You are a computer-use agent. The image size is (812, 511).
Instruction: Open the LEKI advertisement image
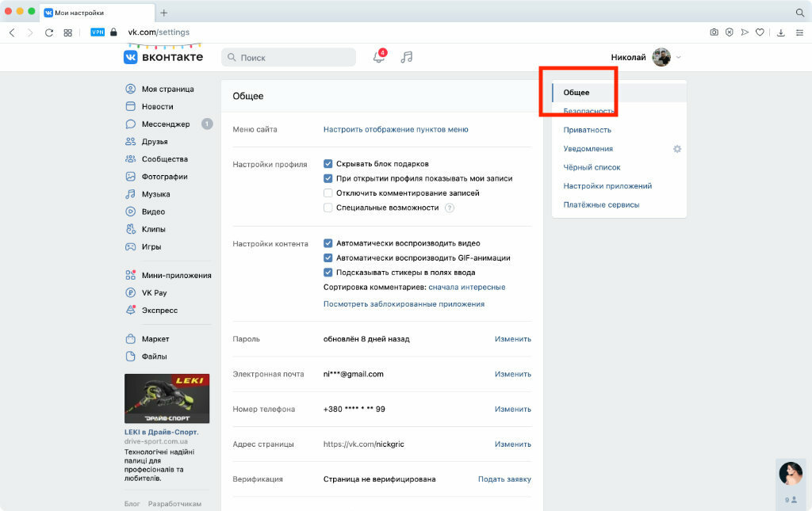pos(167,399)
